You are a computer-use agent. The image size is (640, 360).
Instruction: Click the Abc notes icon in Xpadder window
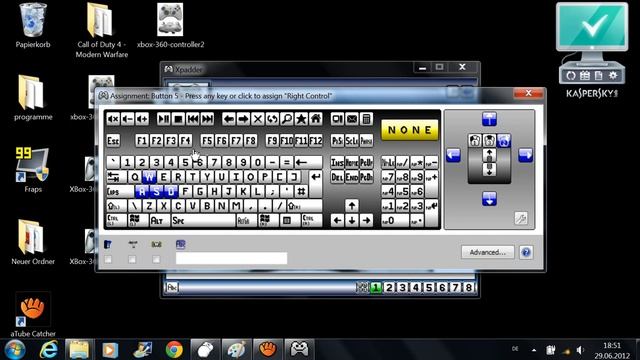click(x=173, y=287)
